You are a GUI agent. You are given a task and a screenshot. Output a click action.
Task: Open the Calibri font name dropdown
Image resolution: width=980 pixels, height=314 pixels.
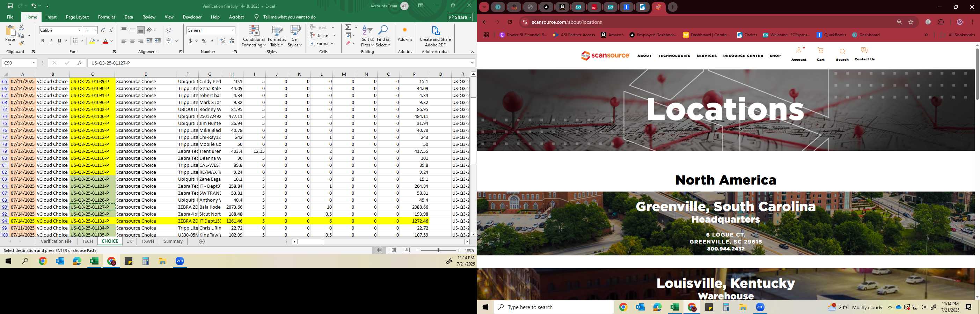click(x=80, y=30)
